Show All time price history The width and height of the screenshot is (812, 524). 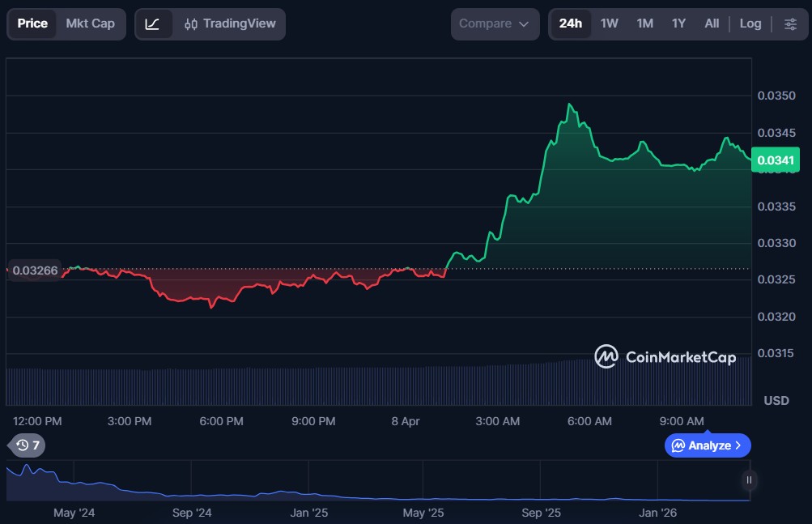click(712, 23)
